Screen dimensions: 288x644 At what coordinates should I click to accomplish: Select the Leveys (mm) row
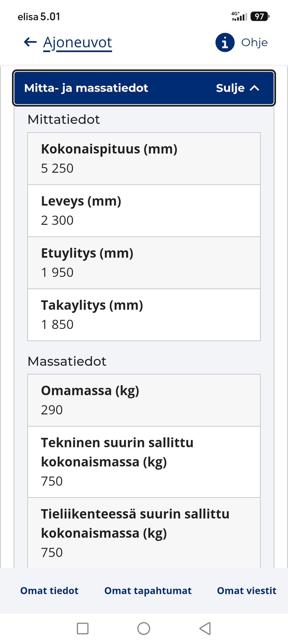(x=144, y=211)
